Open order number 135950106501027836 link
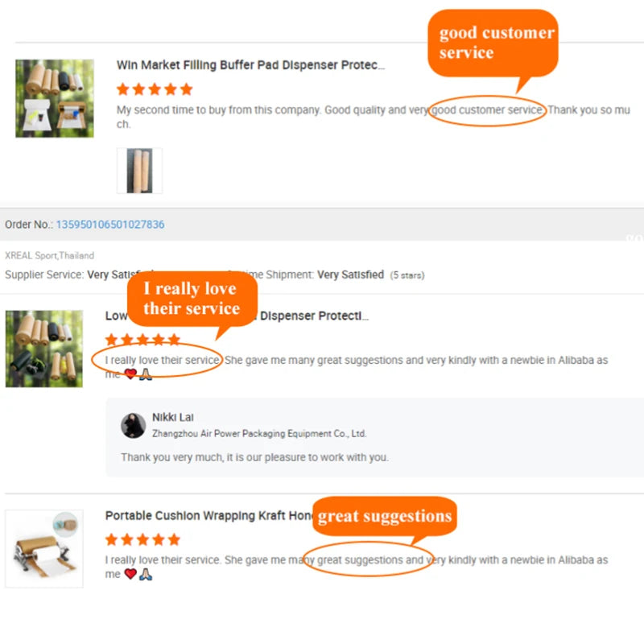Viewport: 644px width, 644px height. [x=110, y=225]
